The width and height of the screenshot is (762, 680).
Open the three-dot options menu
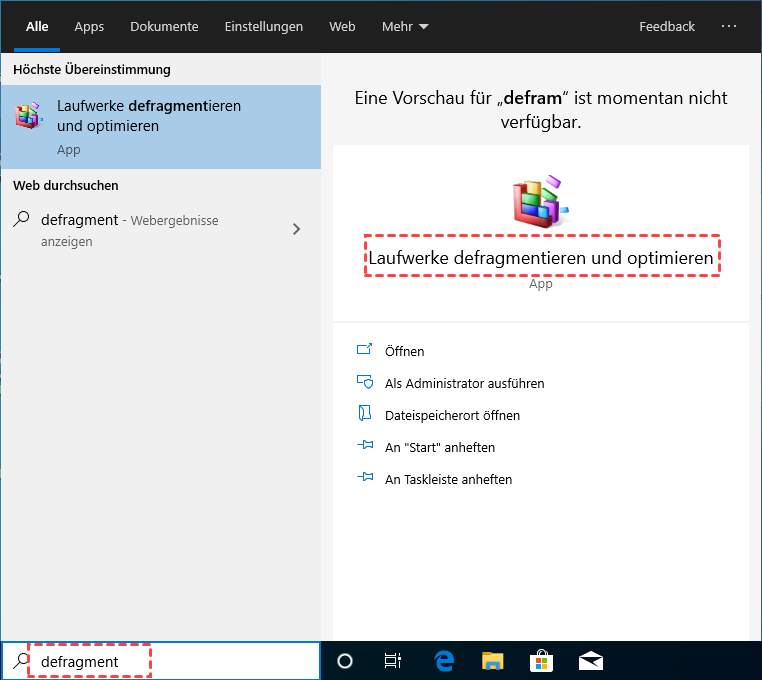click(x=728, y=26)
